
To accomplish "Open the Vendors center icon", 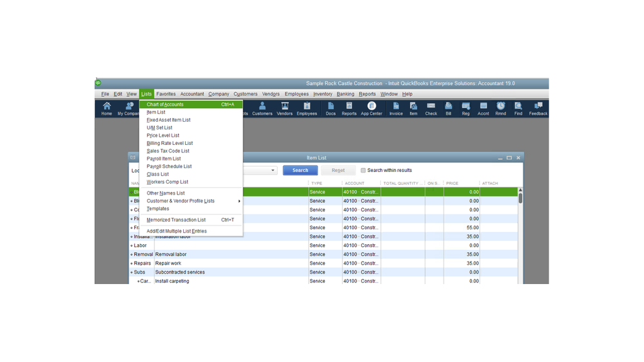I will (284, 109).
